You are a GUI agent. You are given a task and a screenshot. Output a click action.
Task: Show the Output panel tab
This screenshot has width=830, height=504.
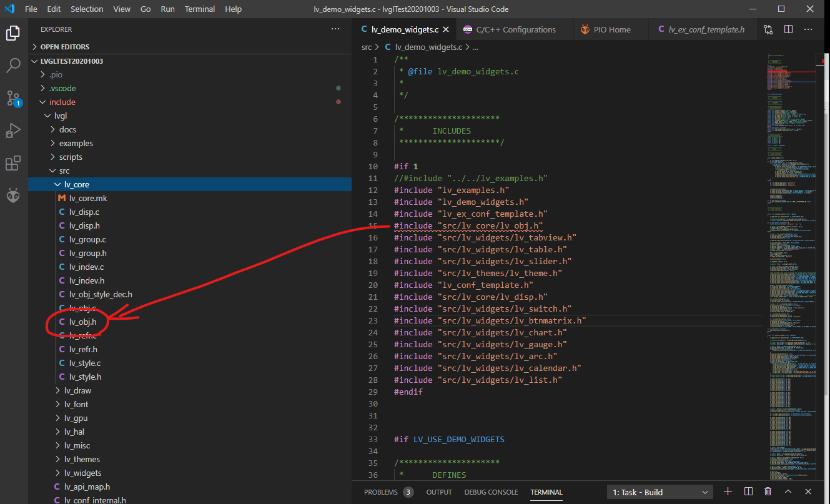coord(439,492)
